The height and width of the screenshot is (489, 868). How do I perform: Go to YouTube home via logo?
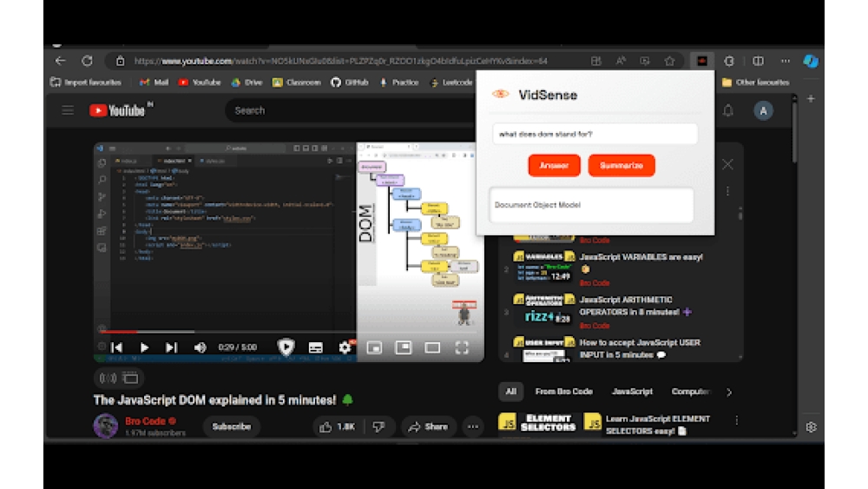(x=118, y=111)
